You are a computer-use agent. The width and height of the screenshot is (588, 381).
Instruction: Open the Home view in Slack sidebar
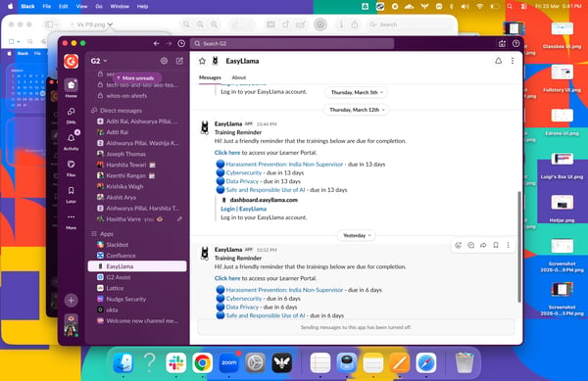(x=71, y=85)
